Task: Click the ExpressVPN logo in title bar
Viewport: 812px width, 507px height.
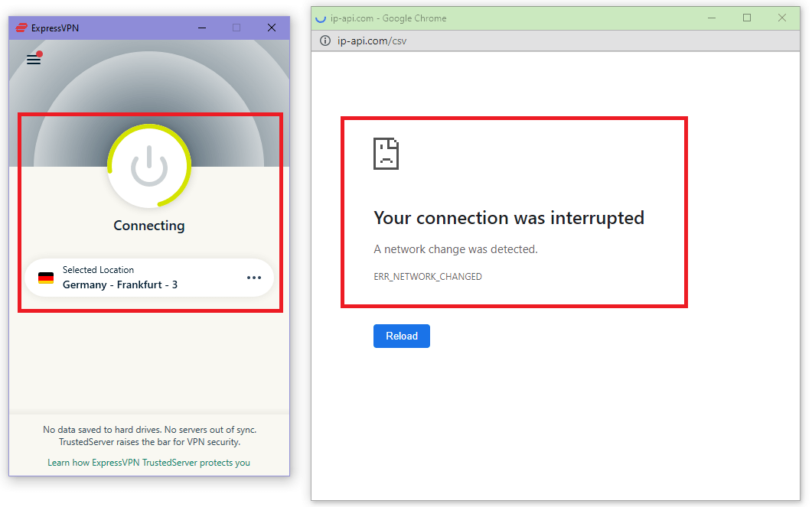Action: [21, 28]
